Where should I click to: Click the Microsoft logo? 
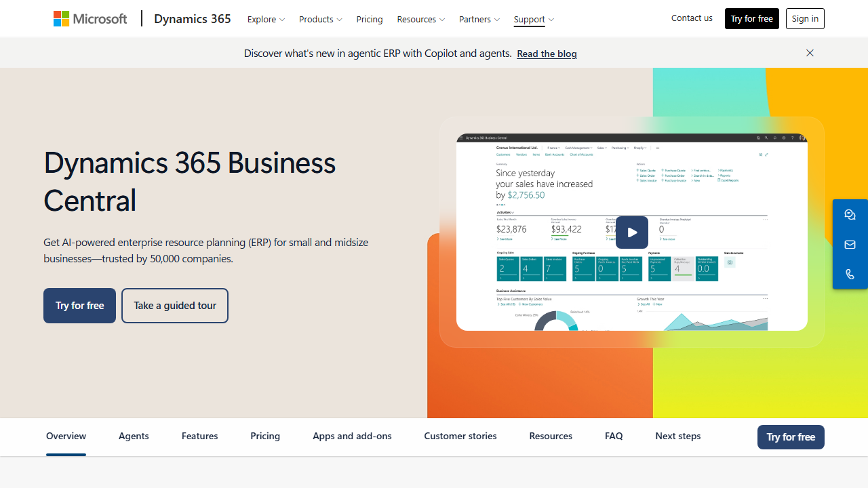(x=90, y=19)
